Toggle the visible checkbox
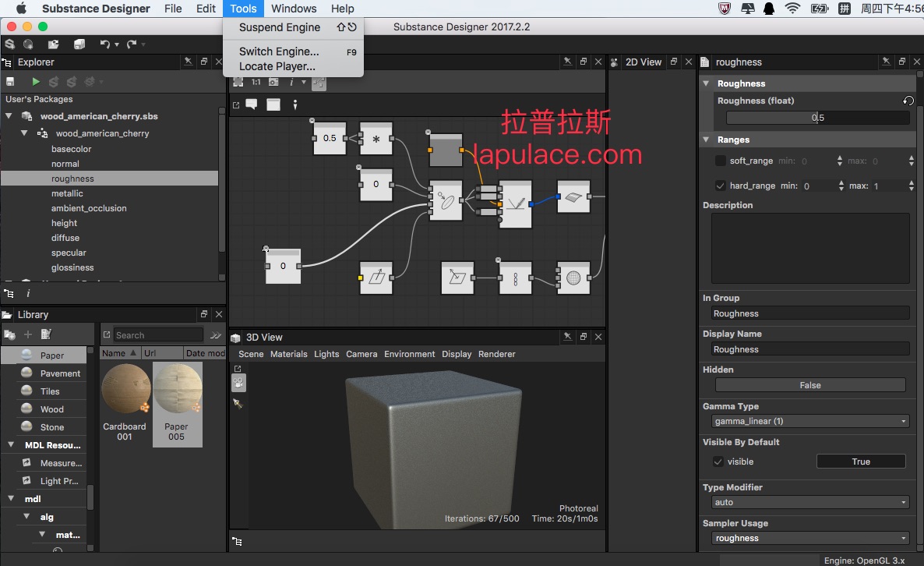 click(718, 462)
